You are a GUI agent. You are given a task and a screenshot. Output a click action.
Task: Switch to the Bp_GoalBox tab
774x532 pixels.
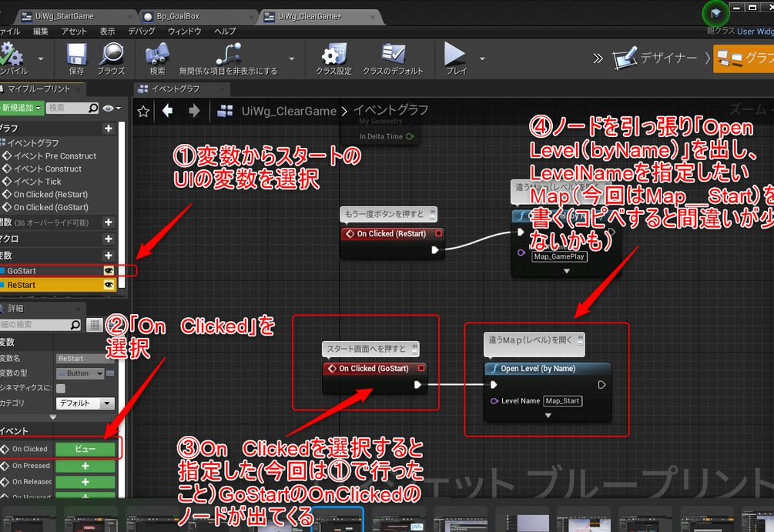click(x=177, y=15)
